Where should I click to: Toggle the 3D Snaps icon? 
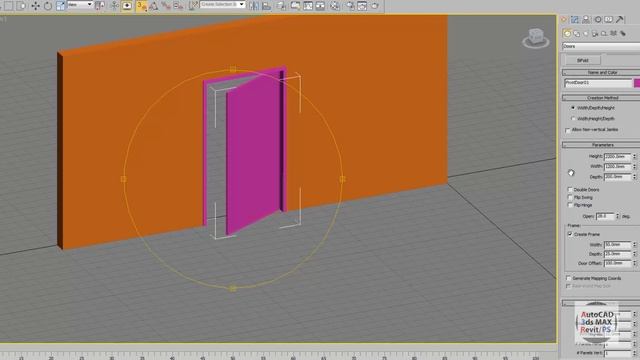141,6
